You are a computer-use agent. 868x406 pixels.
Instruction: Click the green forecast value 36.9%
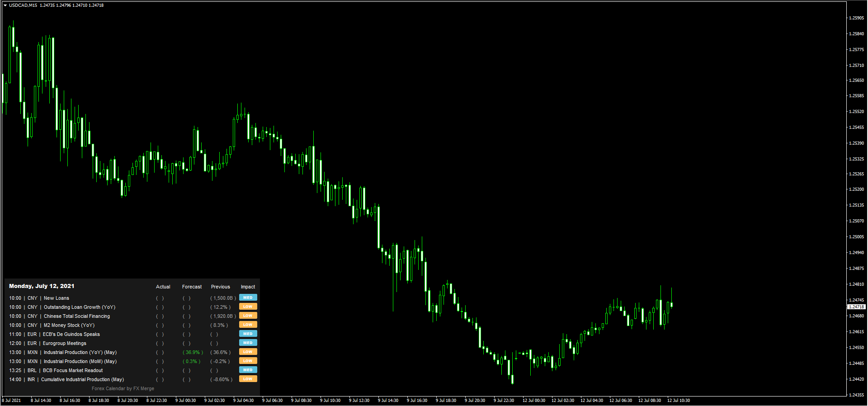click(x=193, y=353)
